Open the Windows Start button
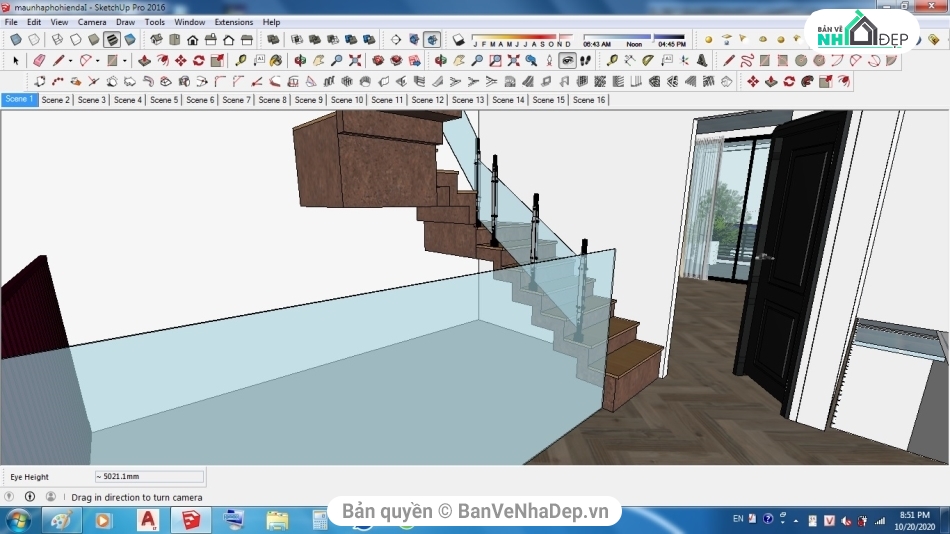 click(18, 521)
